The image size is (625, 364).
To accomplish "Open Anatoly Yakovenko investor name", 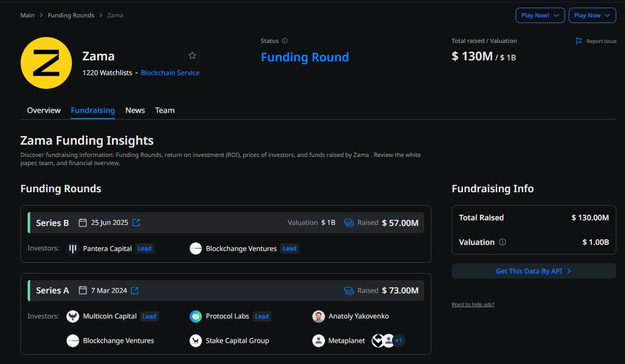I will click(x=359, y=316).
